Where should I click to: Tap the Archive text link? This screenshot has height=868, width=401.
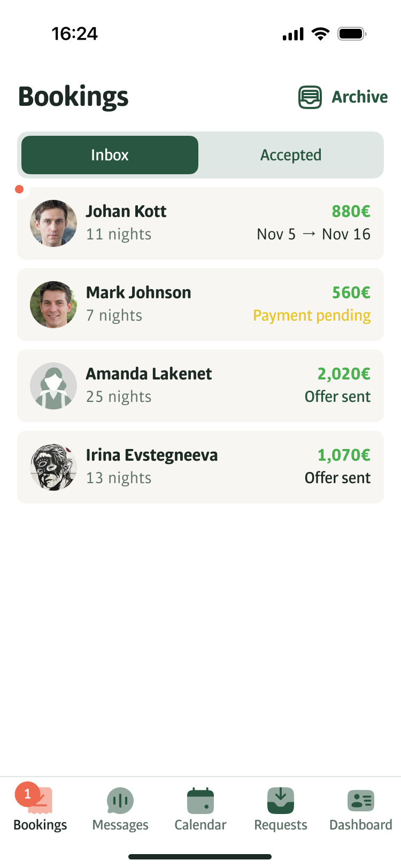point(360,97)
